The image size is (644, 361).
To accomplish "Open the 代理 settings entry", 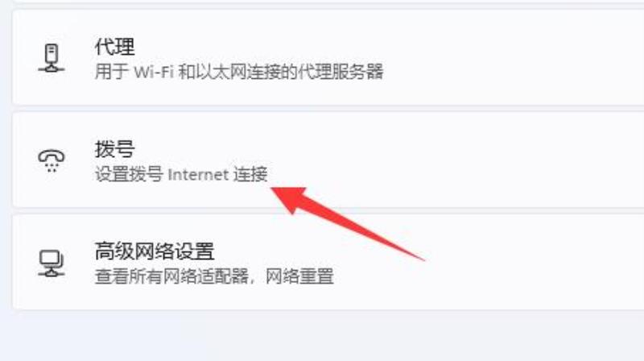I will [328, 57].
